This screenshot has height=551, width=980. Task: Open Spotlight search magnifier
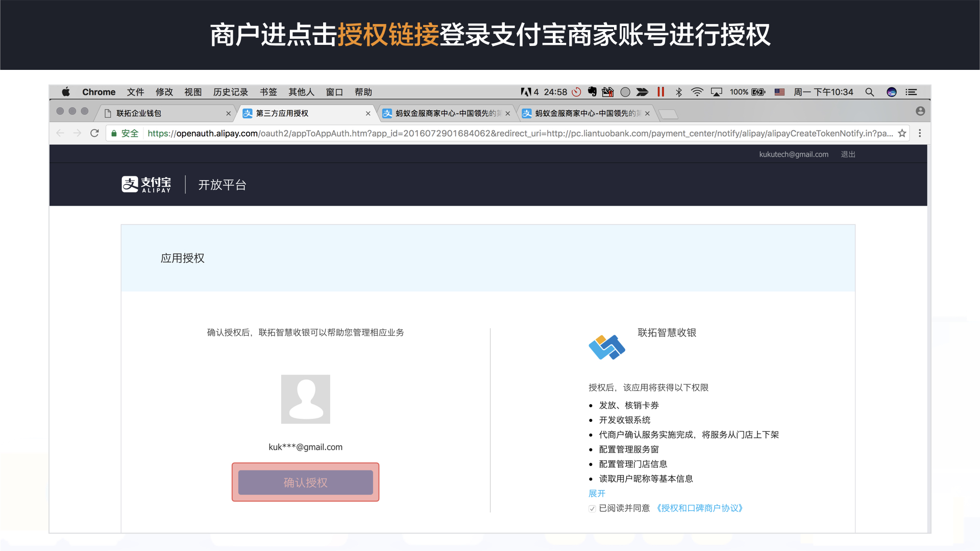point(870,92)
